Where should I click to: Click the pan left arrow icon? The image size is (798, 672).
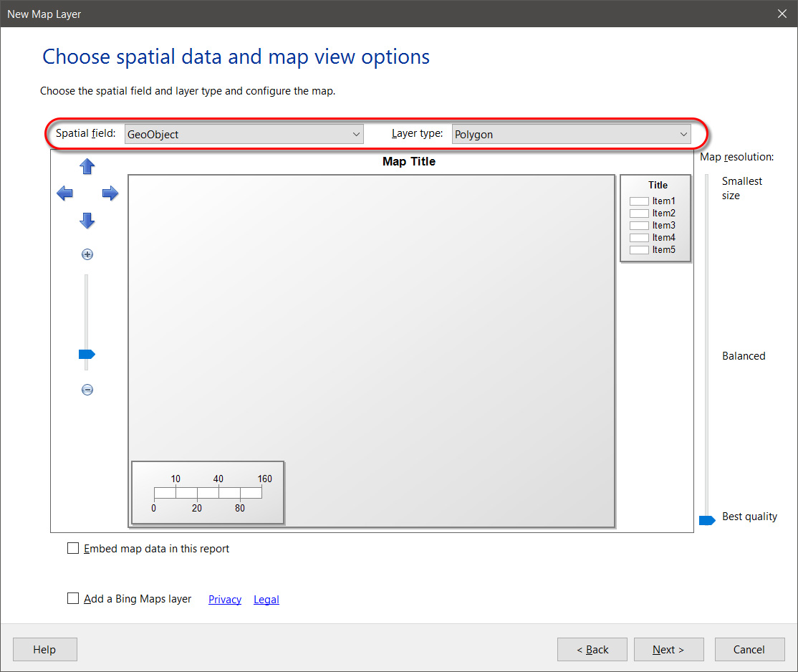(x=64, y=193)
